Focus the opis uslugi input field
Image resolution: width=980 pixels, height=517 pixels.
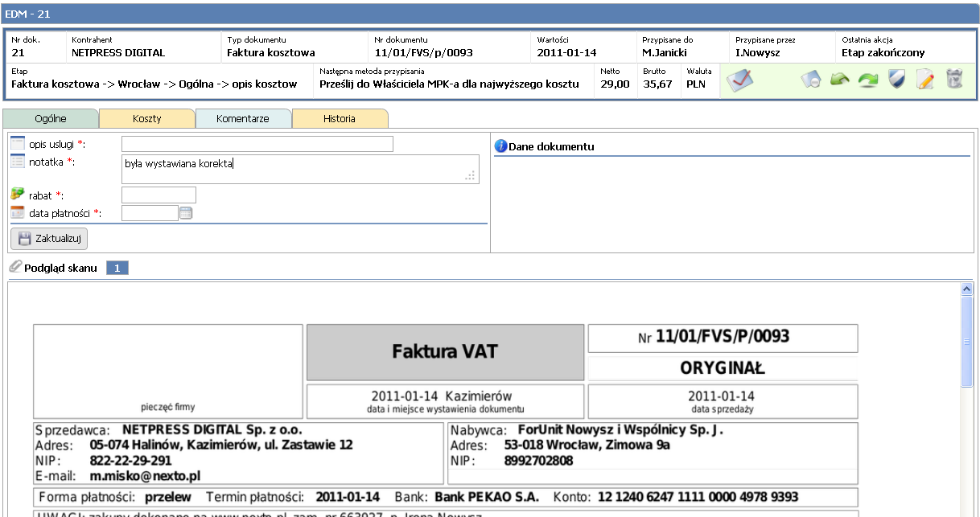tap(257, 144)
